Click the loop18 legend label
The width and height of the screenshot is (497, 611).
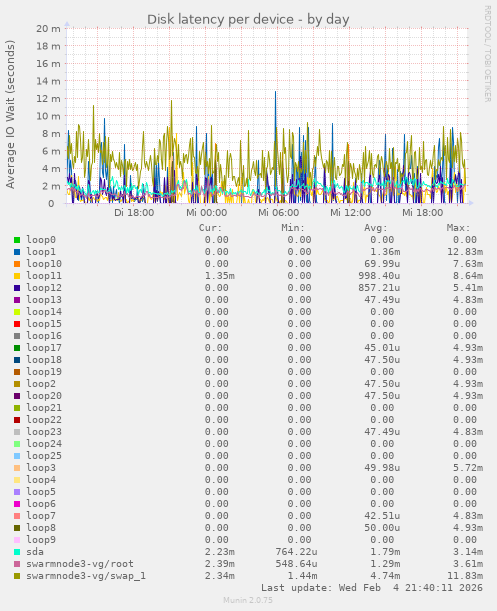(44, 360)
